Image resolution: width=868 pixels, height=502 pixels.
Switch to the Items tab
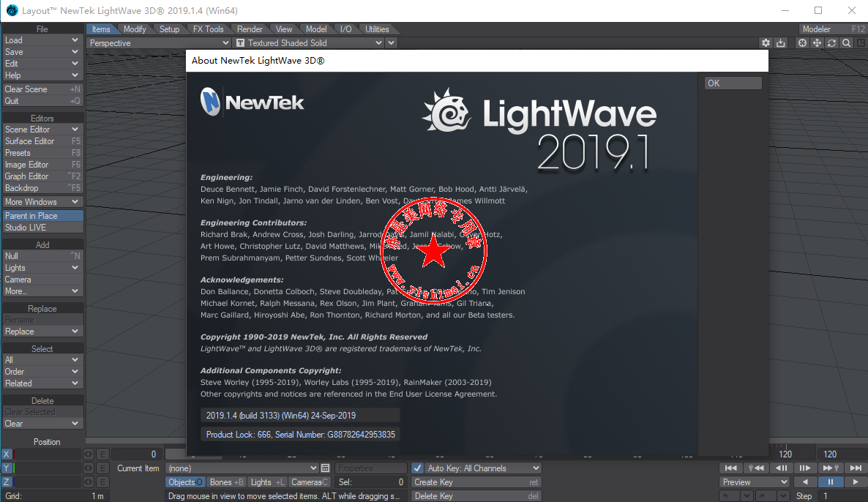pos(101,29)
